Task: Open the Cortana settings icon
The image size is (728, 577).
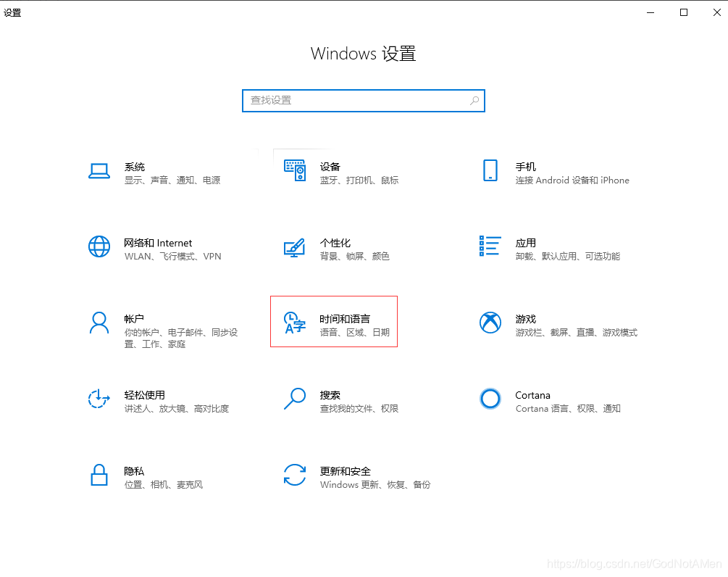Action: 490,399
